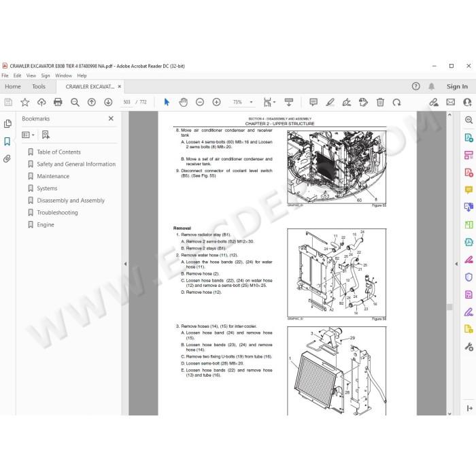The height and width of the screenshot is (476, 476).
Task: Open the Window menu
Action: point(63,75)
